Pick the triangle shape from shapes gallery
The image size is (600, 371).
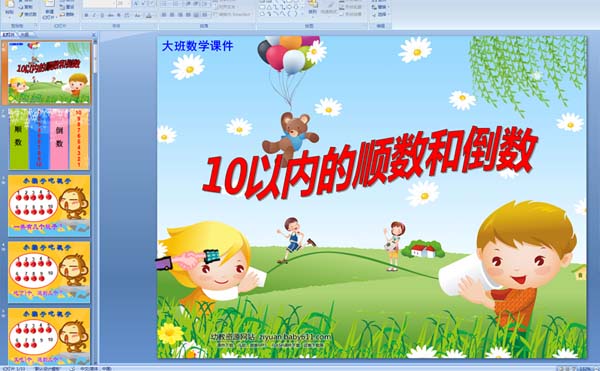[x=269, y=7]
